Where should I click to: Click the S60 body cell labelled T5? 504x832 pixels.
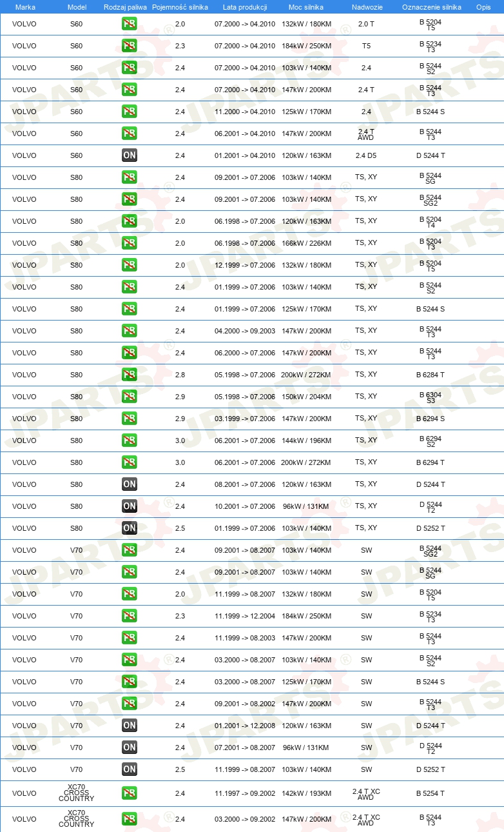pyautogui.click(x=366, y=46)
